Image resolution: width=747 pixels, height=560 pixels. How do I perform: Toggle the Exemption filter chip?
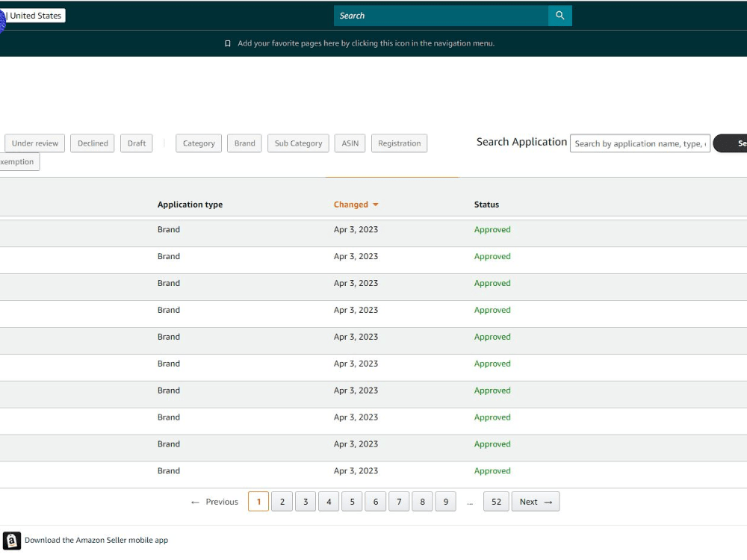tap(19, 162)
